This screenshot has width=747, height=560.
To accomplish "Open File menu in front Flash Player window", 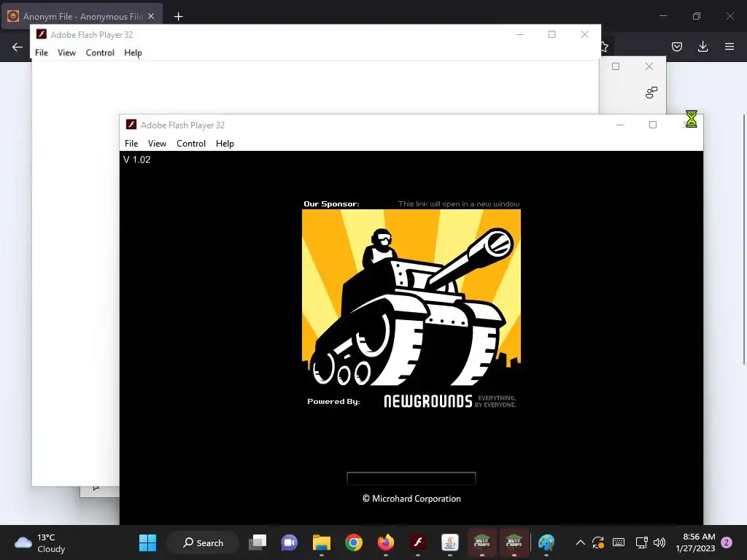I will (x=131, y=144).
